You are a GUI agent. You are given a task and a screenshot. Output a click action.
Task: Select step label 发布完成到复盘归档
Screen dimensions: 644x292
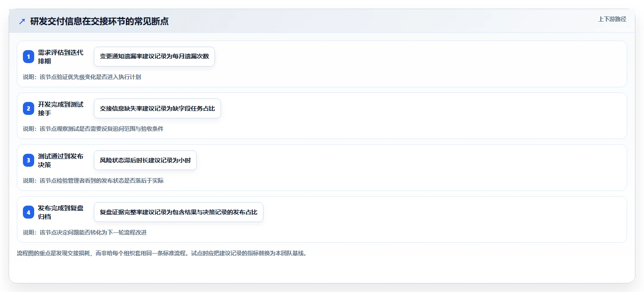[x=61, y=212]
